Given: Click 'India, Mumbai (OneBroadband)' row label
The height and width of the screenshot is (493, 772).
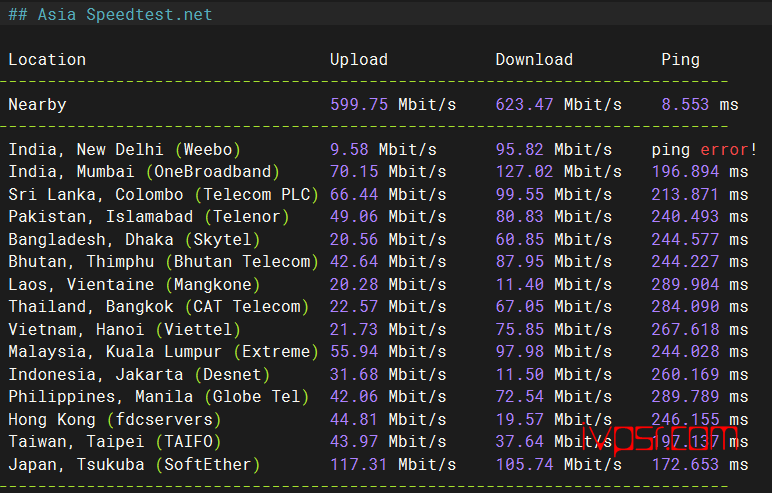Looking at the screenshot, I should (144, 171).
